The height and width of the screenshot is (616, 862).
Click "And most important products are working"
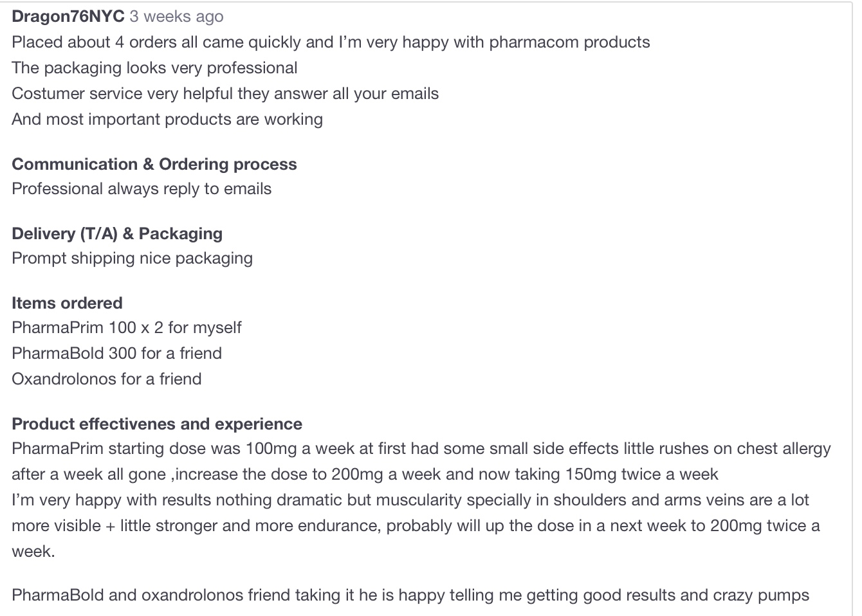pyautogui.click(x=167, y=120)
